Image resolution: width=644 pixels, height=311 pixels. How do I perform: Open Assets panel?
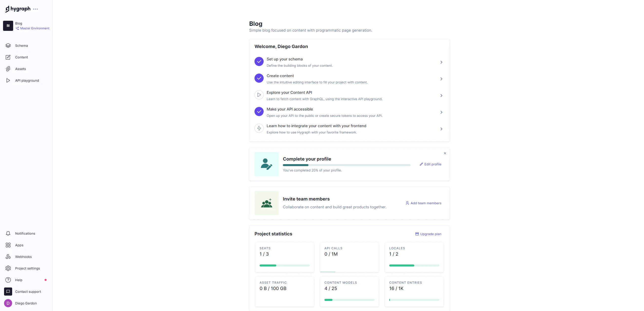point(21,69)
